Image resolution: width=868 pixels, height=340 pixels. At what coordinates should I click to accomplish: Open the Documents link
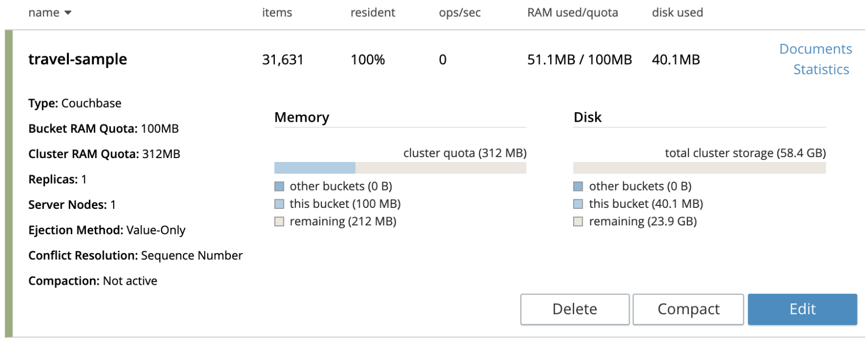815,49
